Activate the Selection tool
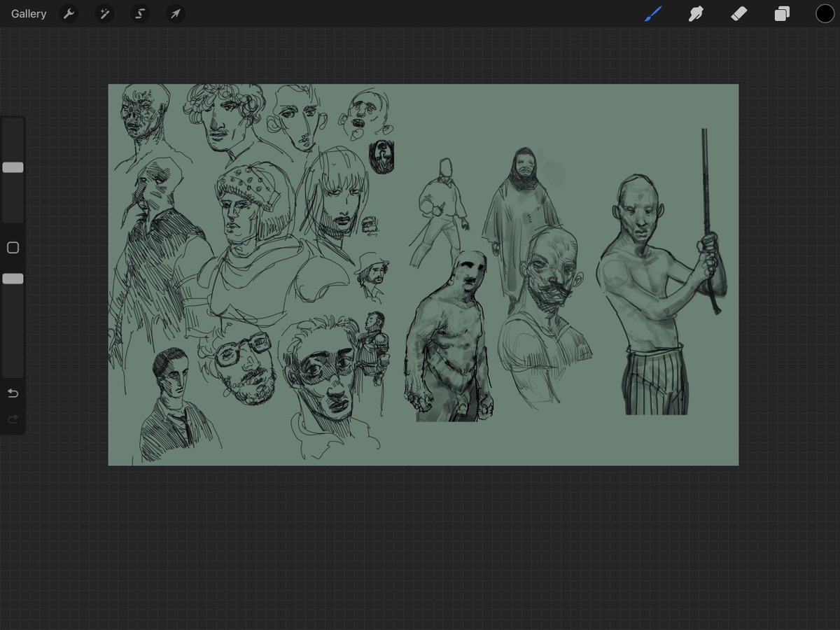The width and height of the screenshot is (840, 630). (x=140, y=14)
